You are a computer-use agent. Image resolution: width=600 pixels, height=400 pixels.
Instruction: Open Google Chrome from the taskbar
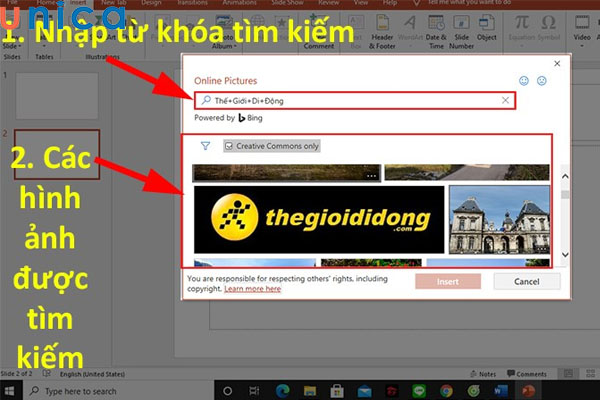pyautogui.click(x=446, y=391)
